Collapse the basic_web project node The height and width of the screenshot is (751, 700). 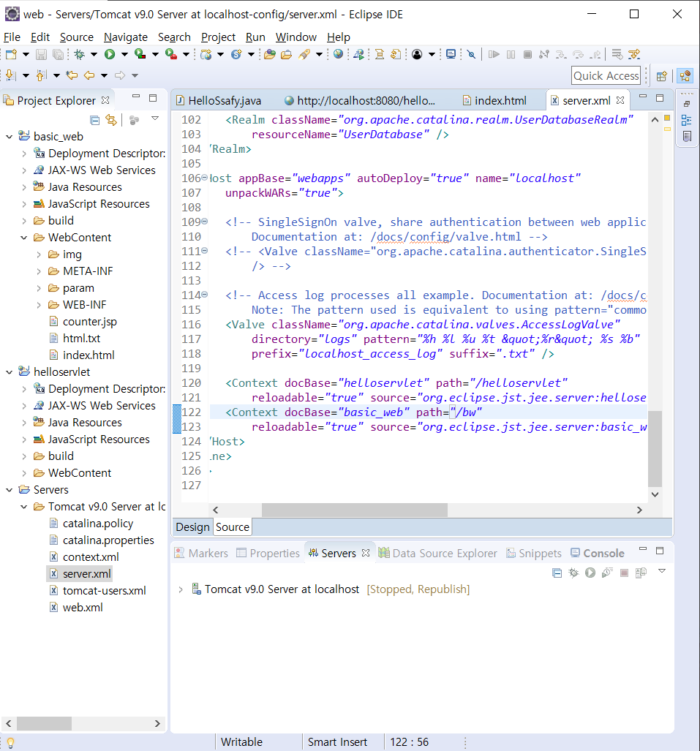point(9,137)
